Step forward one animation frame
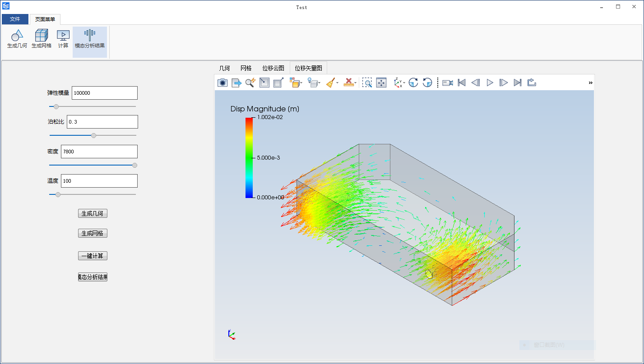This screenshot has width=644, height=364. click(504, 83)
